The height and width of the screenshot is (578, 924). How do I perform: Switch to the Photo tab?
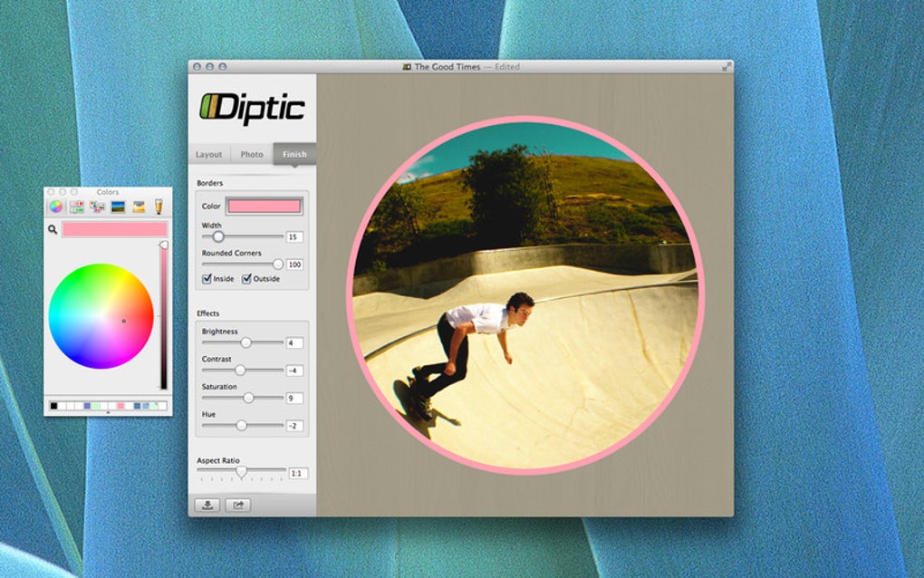(x=252, y=154)
